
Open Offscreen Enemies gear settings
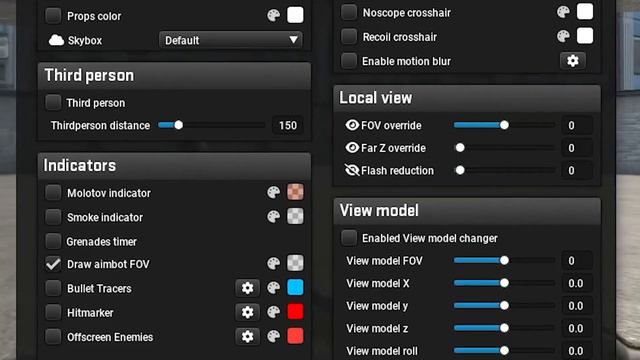pos(247,337)
